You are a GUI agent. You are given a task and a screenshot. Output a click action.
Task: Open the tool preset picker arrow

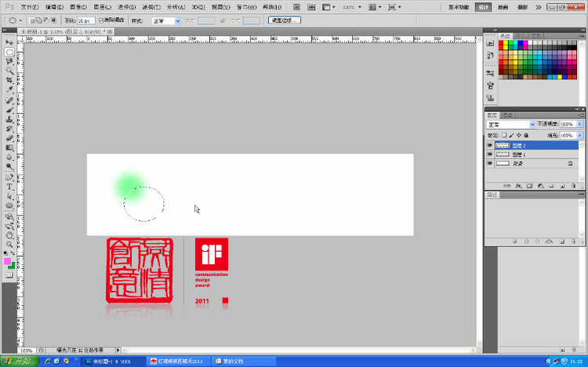point(20,20)
